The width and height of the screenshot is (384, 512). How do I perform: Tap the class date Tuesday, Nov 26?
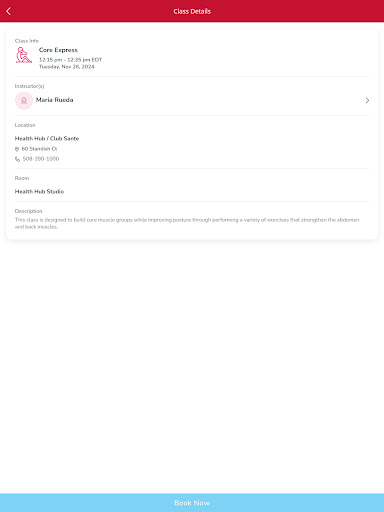coord(67,67)
